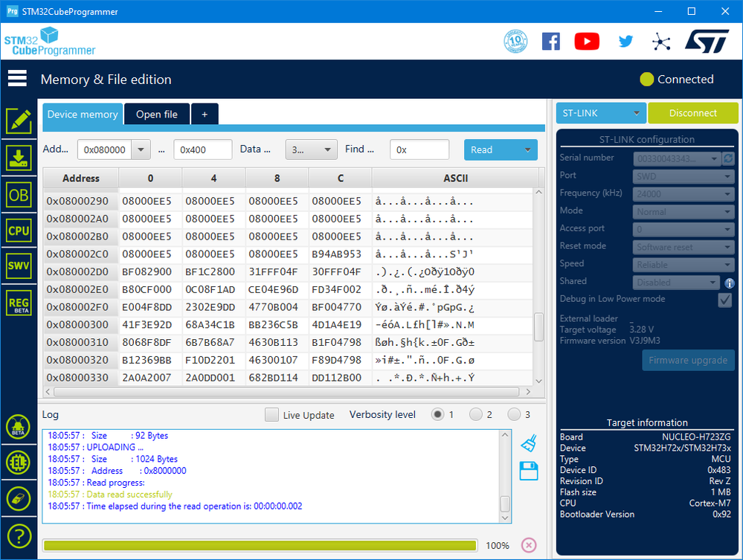Open the YouTube link icon
This screenshot has width=743, height=560.
587,42
